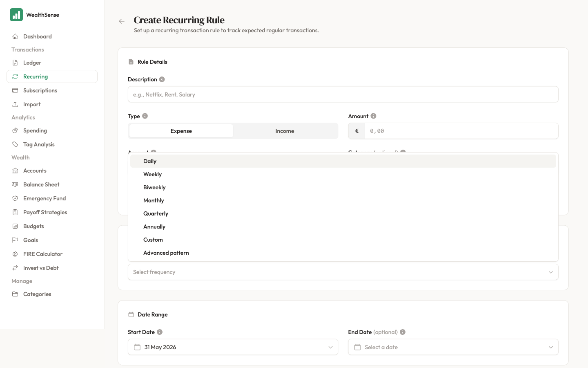Click the Subscriptions card icon
This screenshot has height=368, width=588.
point(15,90)
